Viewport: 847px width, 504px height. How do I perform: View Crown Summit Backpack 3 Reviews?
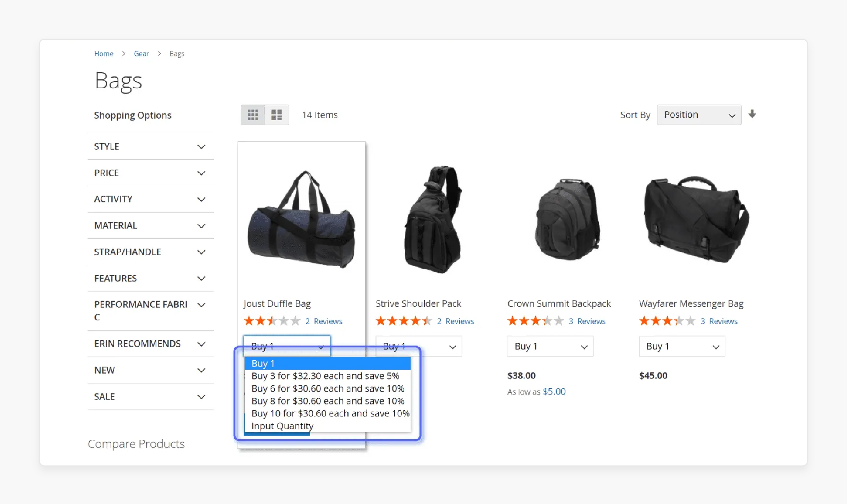(587, 321)
